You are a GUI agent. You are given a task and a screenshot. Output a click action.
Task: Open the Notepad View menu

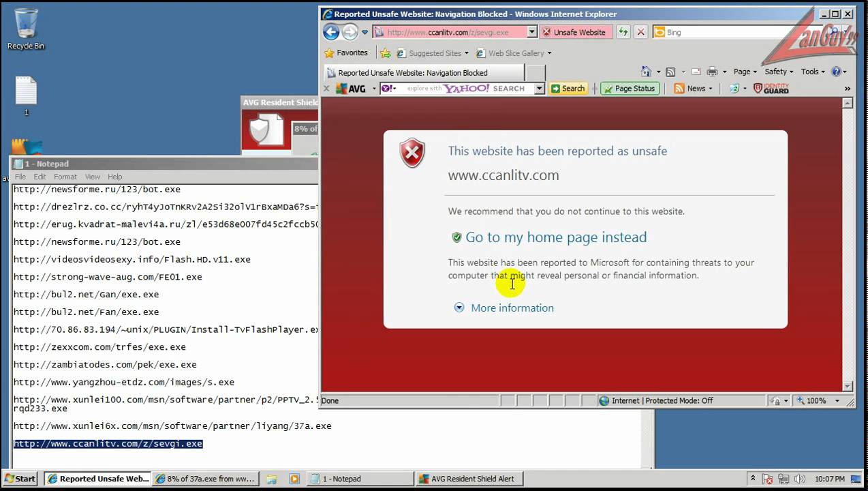[x=93, y=177]
